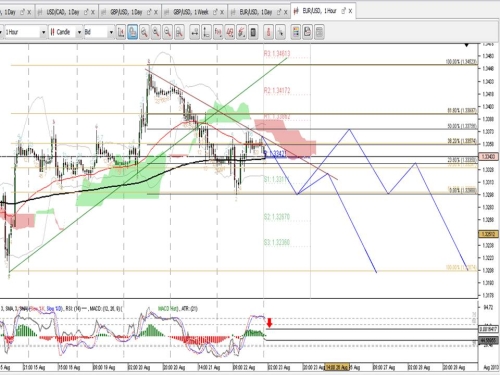Switch to the USD/CAD, 1 Day tab
The image size is (500, 375).
[63, 12]
